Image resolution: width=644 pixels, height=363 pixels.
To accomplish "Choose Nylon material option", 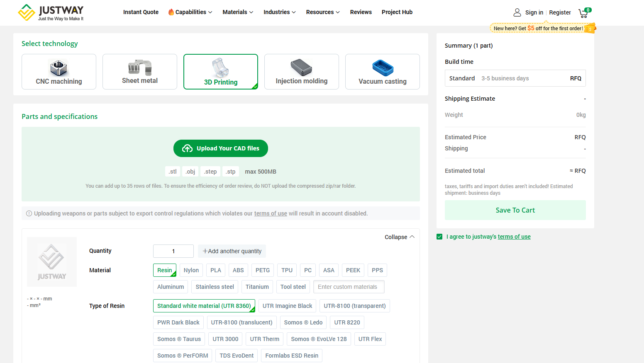I will pyautogui.click(x=191, y=270).
